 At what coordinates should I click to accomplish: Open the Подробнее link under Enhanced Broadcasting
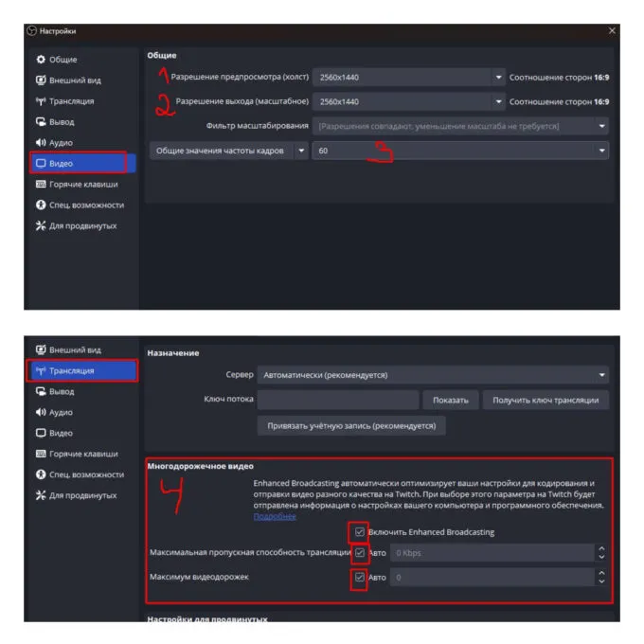275,517
